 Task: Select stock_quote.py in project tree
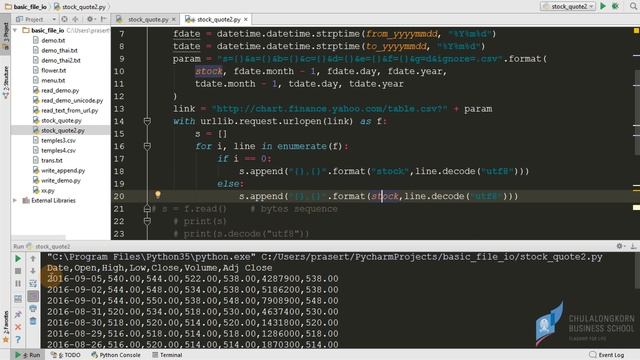point(61,120)
